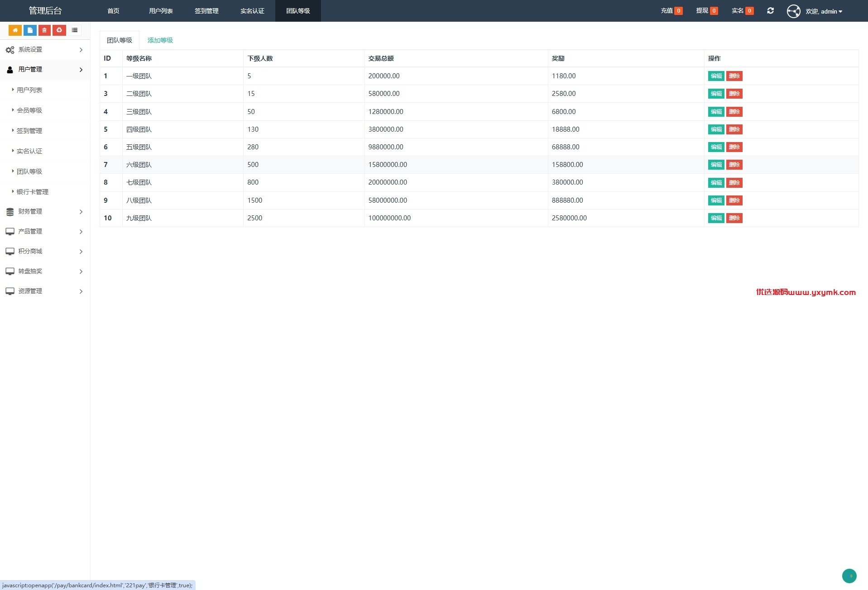This screenshot has height=590, width=868.
Task: Open 银行卡管理 in the sidebar submenu
Action: 33,192
